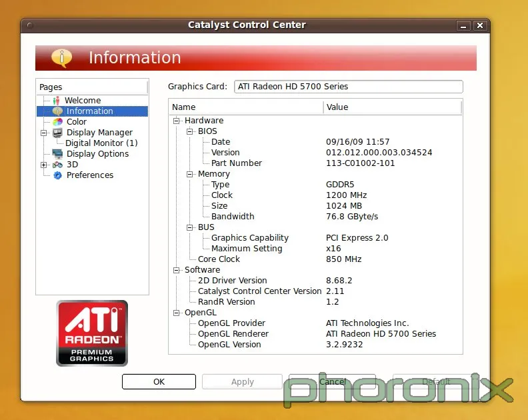This screenshot has height=420, width=528.
Task: Click the Graphics Card name field
Action: click(348, 87)
